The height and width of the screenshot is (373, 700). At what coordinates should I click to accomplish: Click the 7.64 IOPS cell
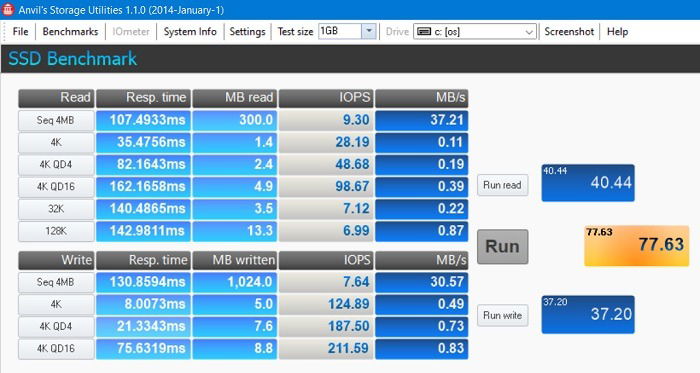[x=326, y=282]
